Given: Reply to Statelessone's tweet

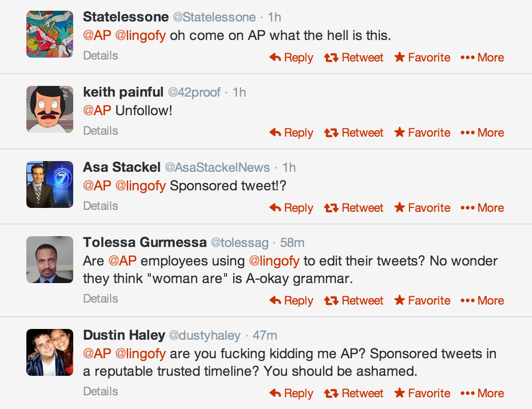Looking at the screenshot, I should 291,58.
